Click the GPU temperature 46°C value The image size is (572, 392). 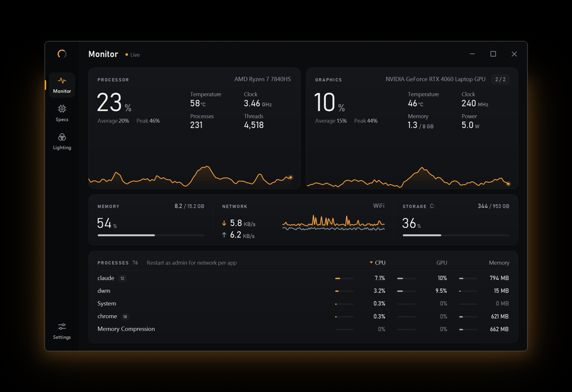tap(416, 104)
